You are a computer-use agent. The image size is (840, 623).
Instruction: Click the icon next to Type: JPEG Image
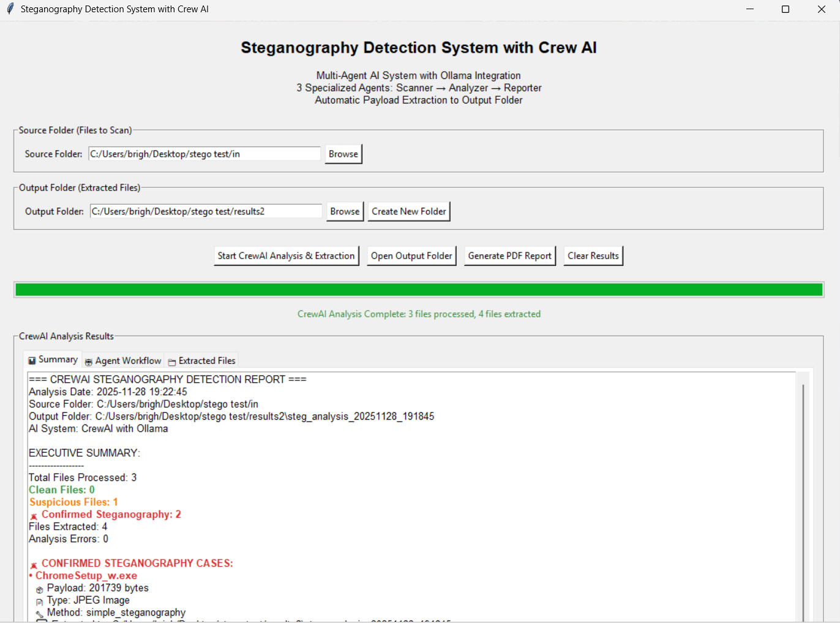pyautogui.click(x=39, y=602)
